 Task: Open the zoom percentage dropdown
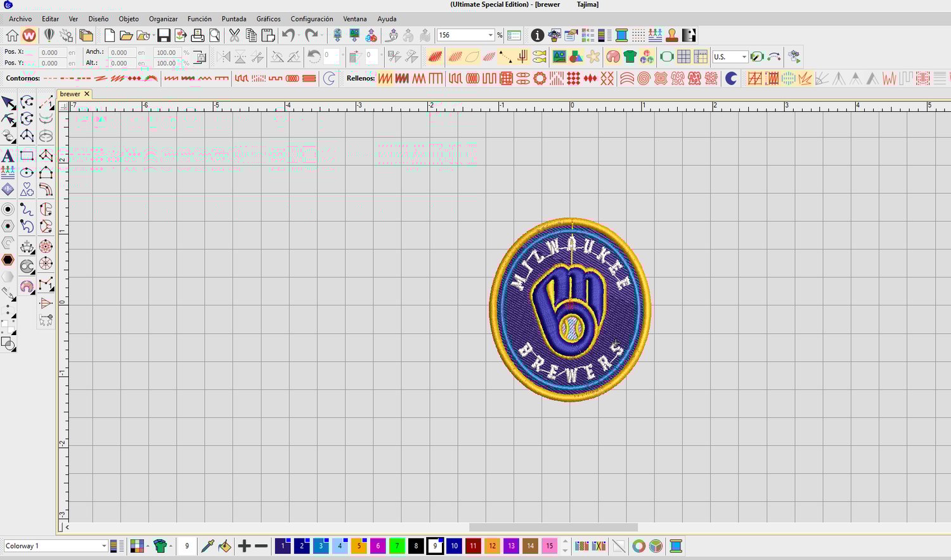tap(490, 35)
